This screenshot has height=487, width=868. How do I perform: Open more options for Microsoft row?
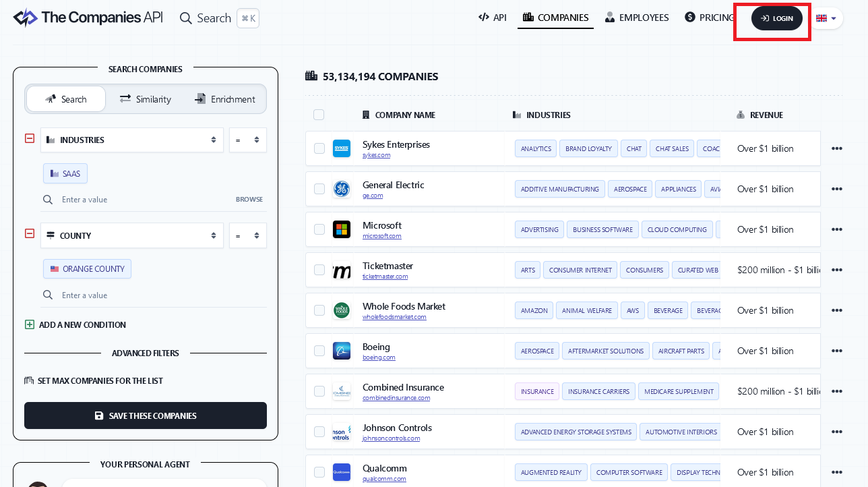tap(836, 229)
